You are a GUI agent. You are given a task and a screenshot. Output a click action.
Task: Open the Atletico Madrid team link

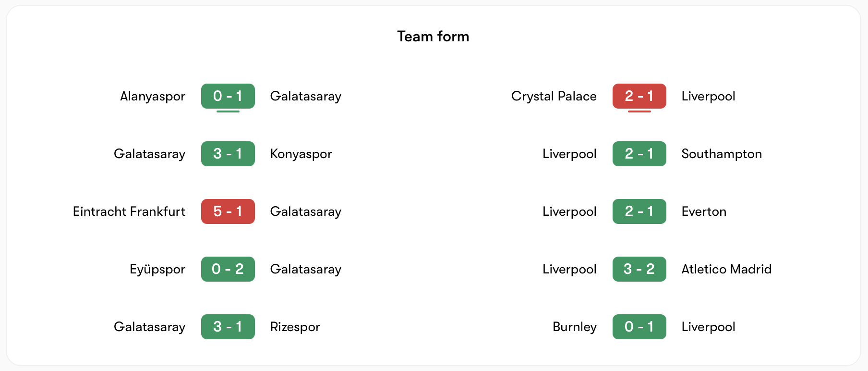[x=726, y=269]
